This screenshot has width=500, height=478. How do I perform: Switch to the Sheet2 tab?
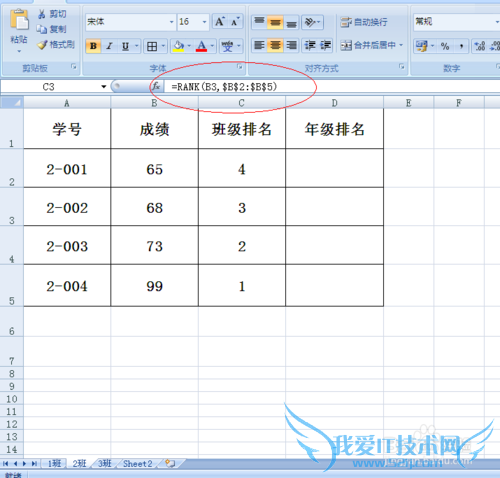click(138, 464)
